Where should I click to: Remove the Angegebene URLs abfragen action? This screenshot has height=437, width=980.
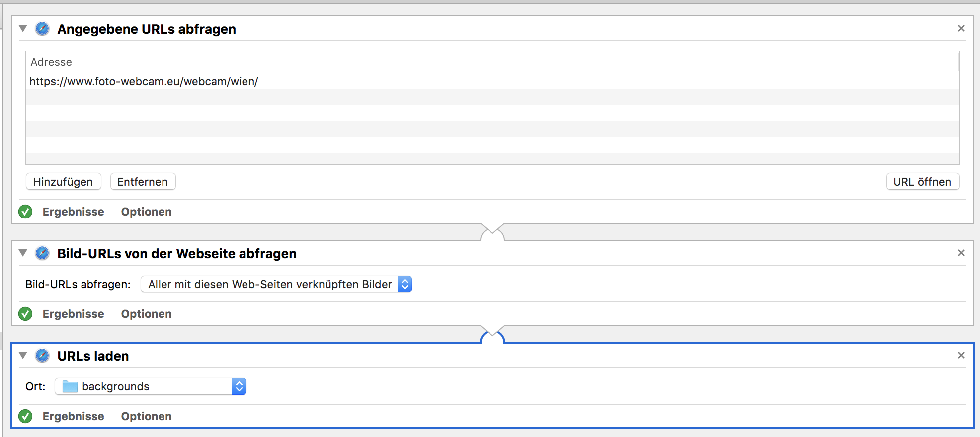pos(961,29)
